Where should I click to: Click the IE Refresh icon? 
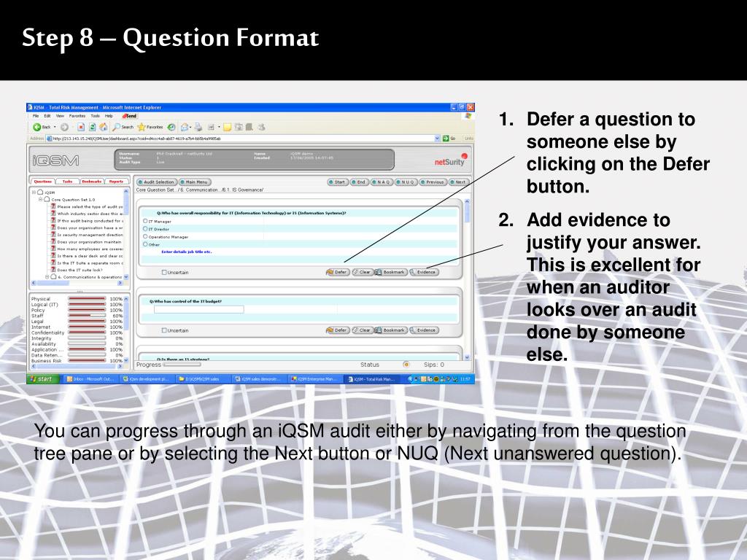[93, 127]
